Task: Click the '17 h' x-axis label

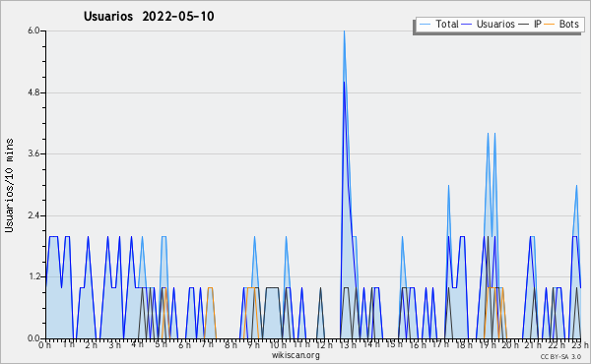Action: pyautogui.click(x=440, y=345)
